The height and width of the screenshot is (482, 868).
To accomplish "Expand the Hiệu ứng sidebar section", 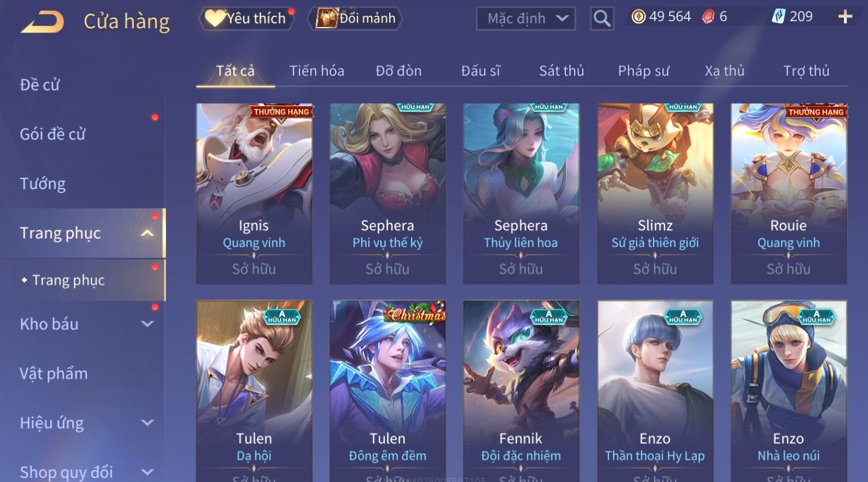I will pyautogui.click(x=147, y=423).
